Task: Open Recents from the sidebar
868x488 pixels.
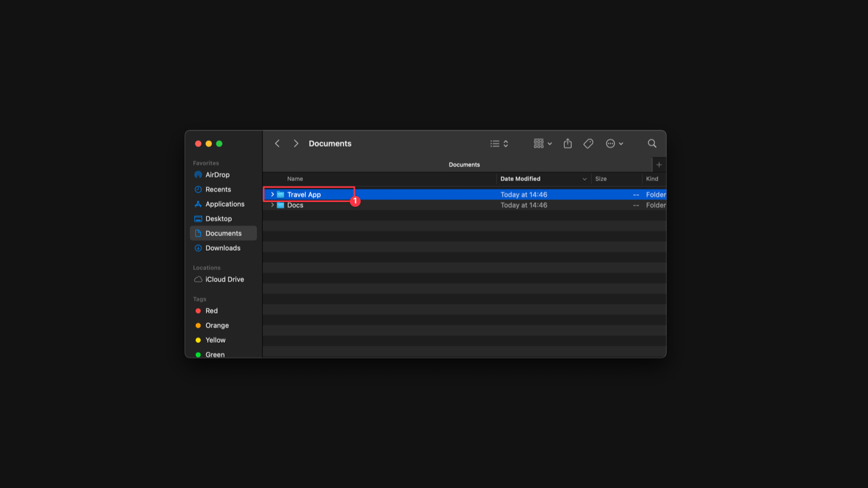Action: pyautogui.click(x=217, y=189)
